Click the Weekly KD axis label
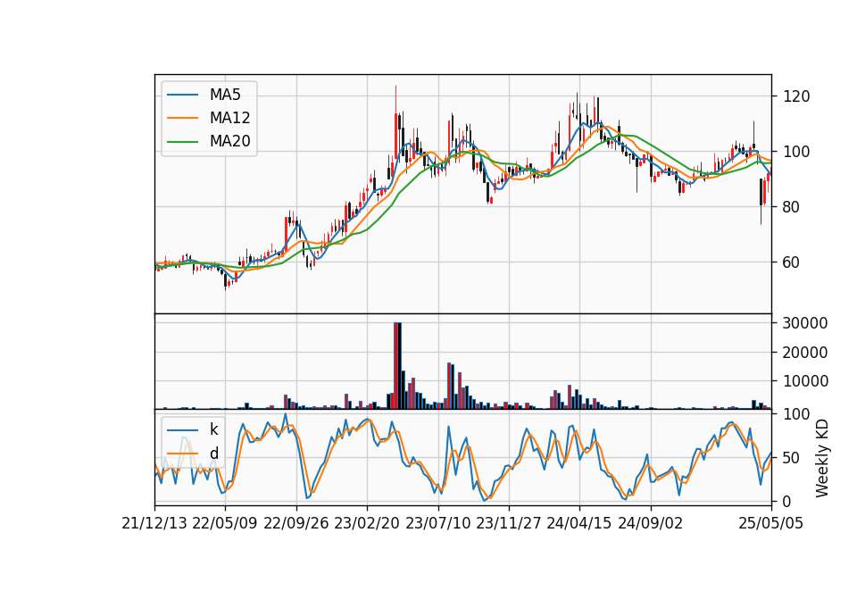 [821, 458]
